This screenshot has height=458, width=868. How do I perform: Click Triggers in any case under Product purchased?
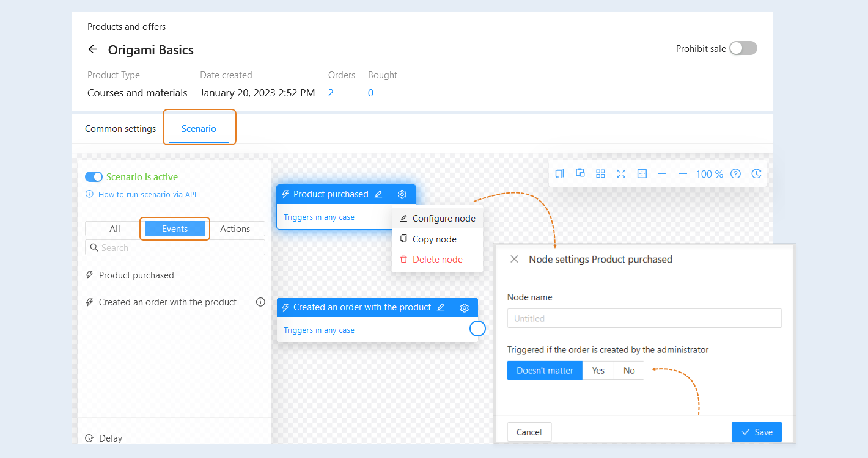(319, 217)
